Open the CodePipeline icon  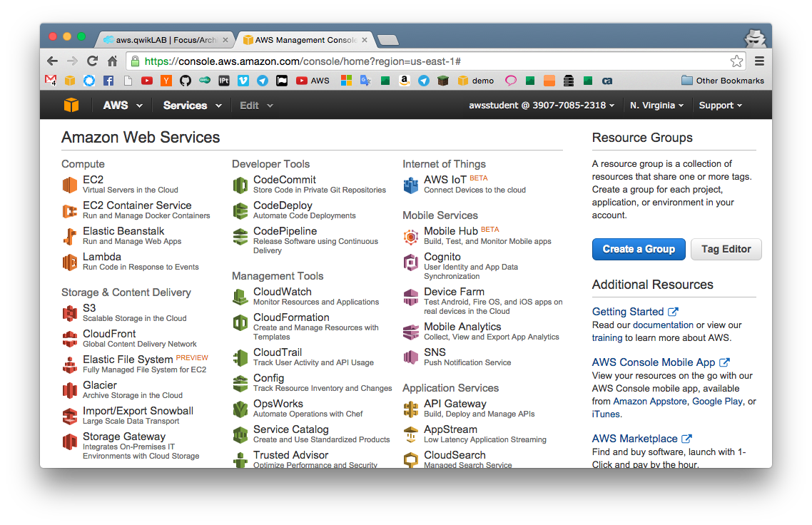240,236
